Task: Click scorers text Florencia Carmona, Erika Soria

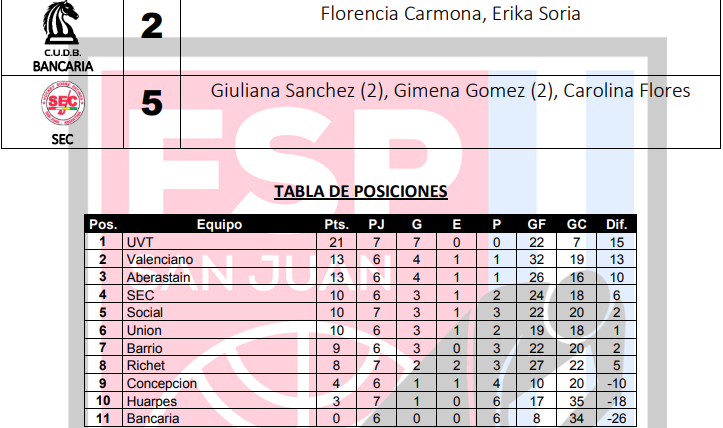Action: click(x=450, y=14)
